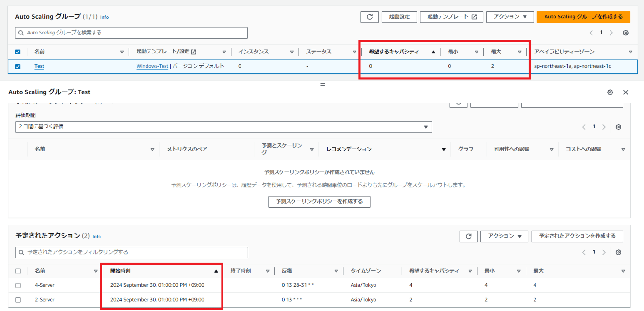Select the 2-Server scheduled action checkbox
Screen dimensions: 644x311
click(x=18, y=300)
